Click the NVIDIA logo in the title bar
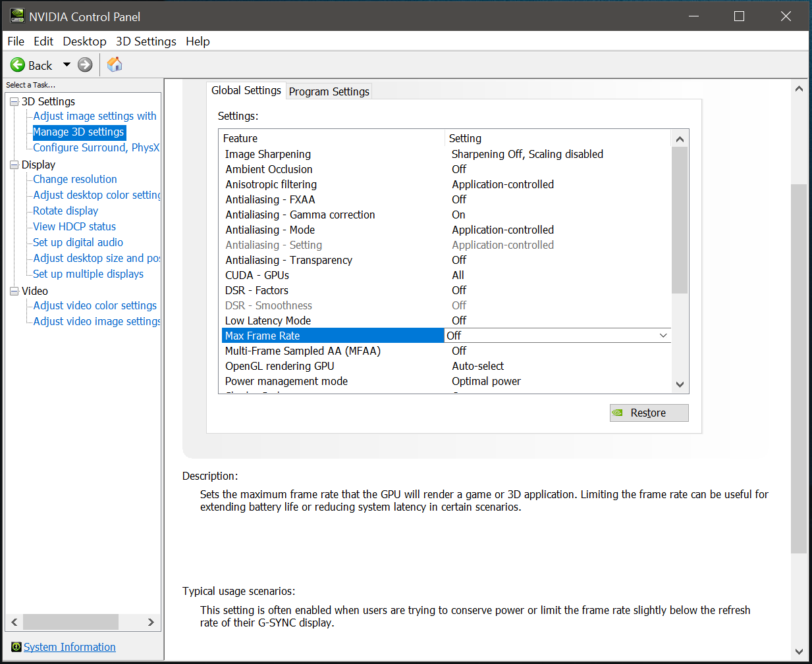The image size is (812, 664). pos(16,15)
